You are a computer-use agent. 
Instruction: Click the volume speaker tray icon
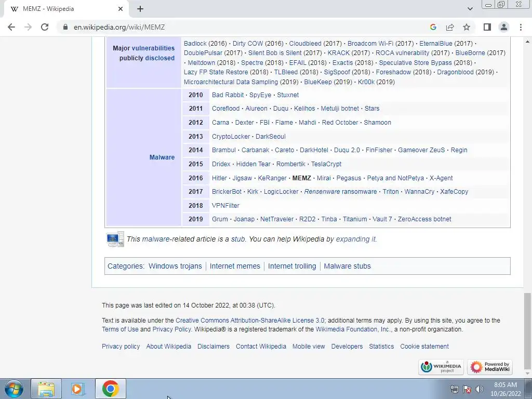(x=479, y=389)
